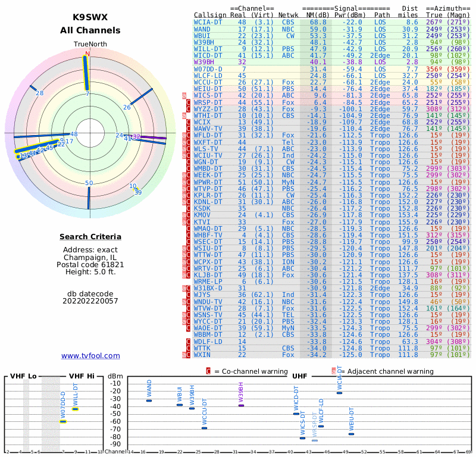Select the WLCF-LD callsign entry

click(208, 76)
